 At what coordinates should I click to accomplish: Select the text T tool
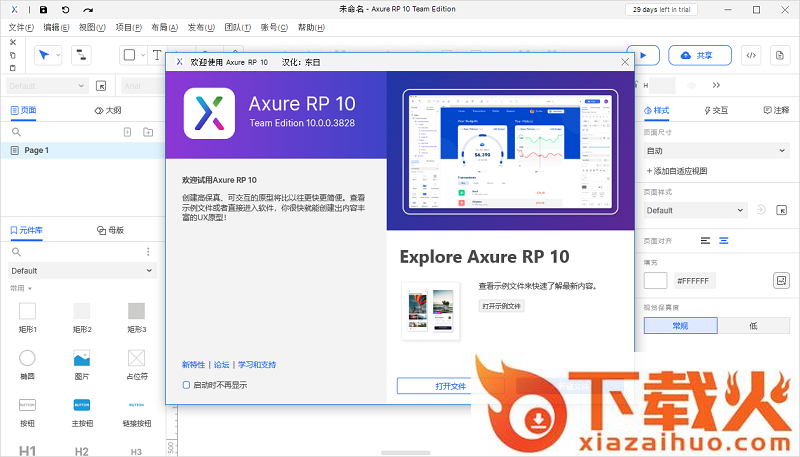point(157,55)
